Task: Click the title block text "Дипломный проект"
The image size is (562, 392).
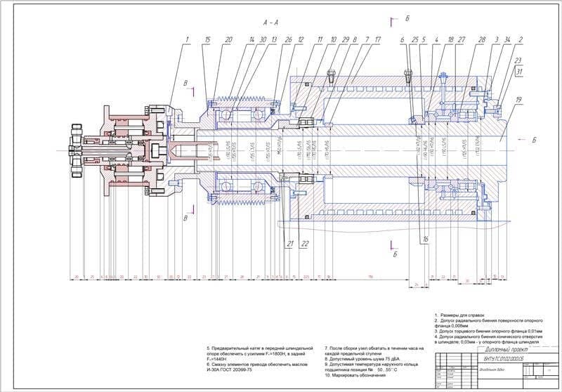Action: (x=506, y=350)
